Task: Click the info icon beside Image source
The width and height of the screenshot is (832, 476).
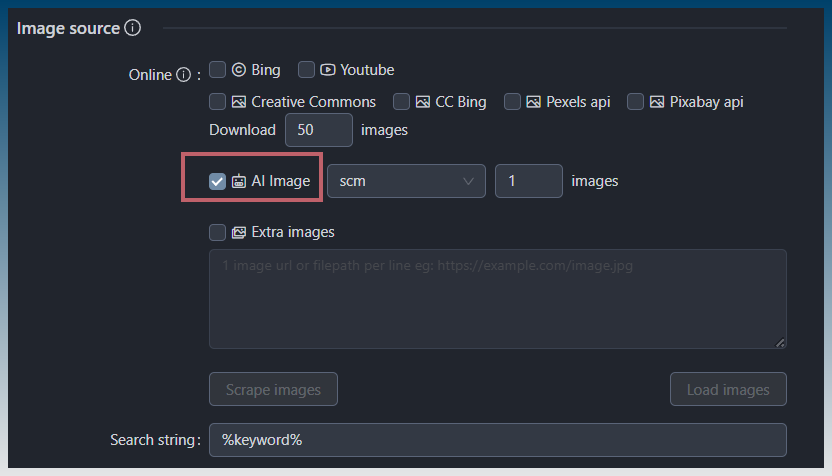Action: click(133, 28)
